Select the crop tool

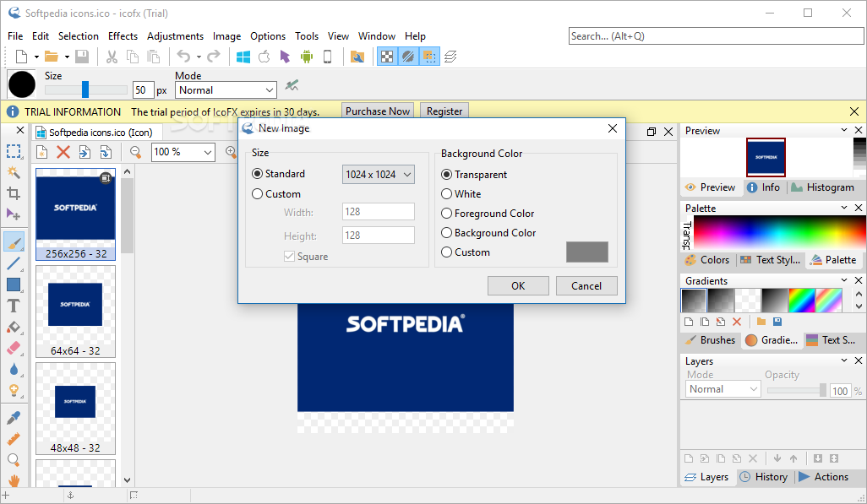(x=14, y=192)
